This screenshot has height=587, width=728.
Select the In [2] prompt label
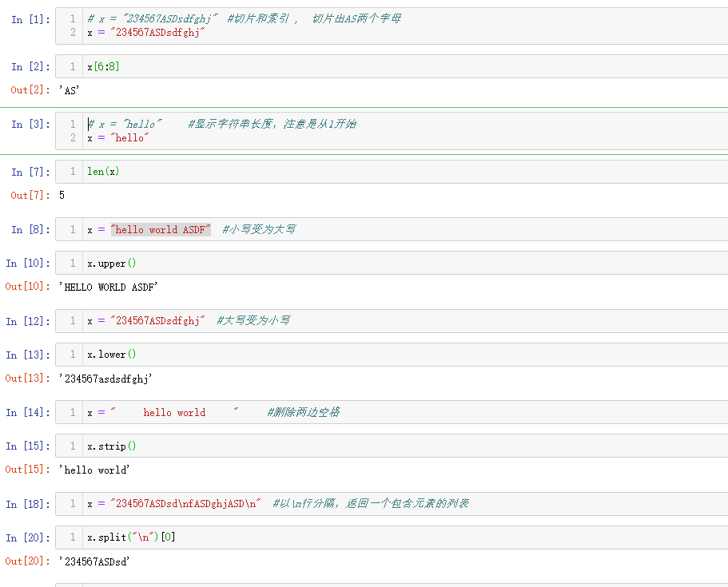30,67
